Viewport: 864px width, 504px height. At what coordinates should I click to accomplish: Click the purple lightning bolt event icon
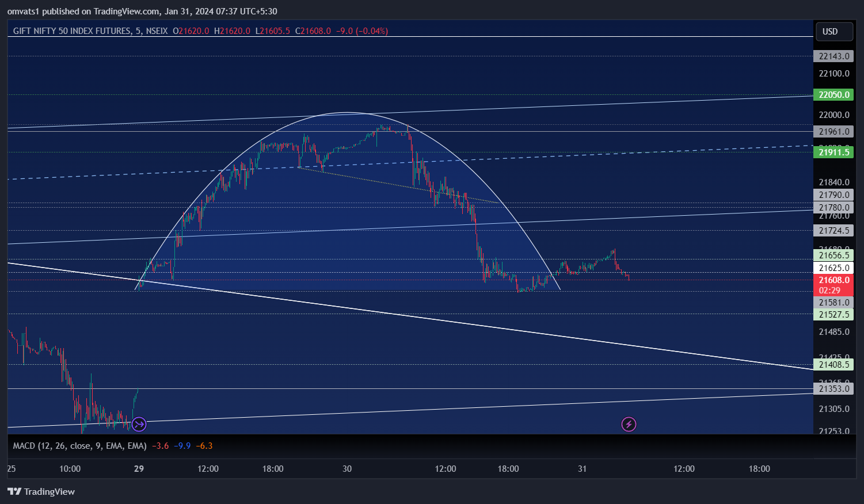[x=629, y=425]
